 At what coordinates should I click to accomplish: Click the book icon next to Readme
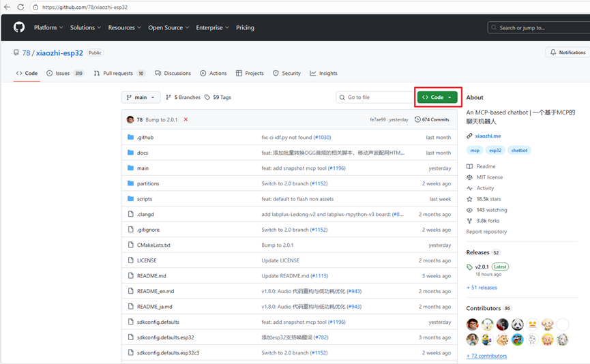(x=469, y=166)
